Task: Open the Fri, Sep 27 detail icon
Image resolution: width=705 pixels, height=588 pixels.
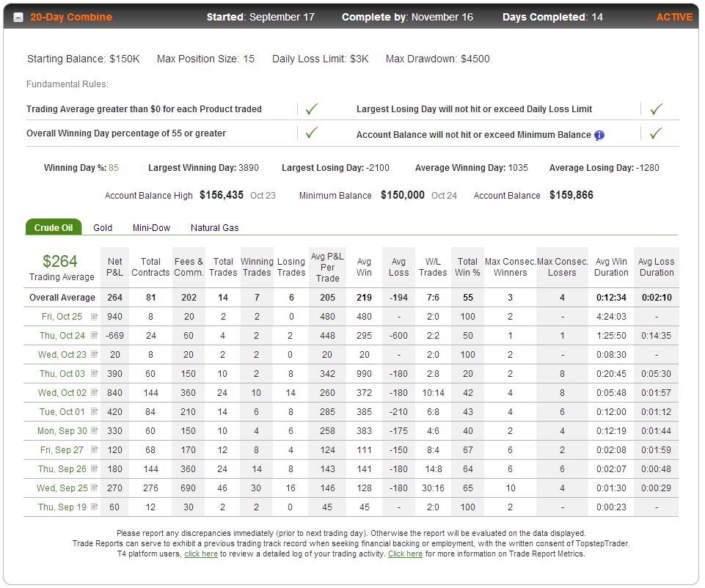Action: (94, 449)
